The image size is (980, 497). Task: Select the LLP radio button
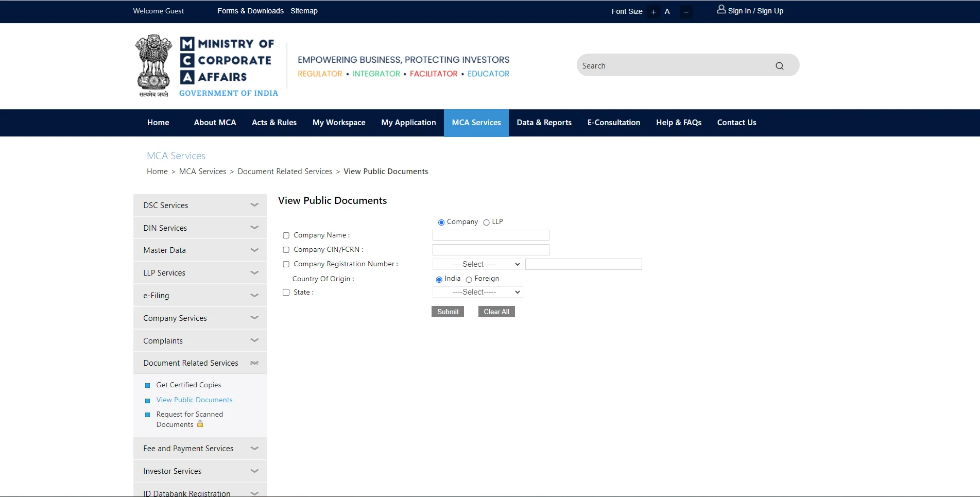(486, 222)
